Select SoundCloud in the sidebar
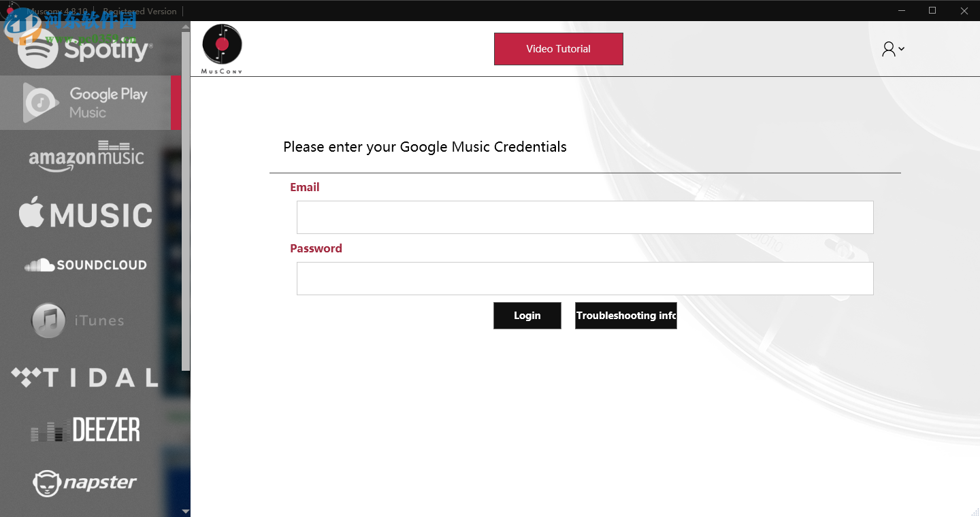The width and height of the screenshot is (980, 517). (x=86, y=265)
